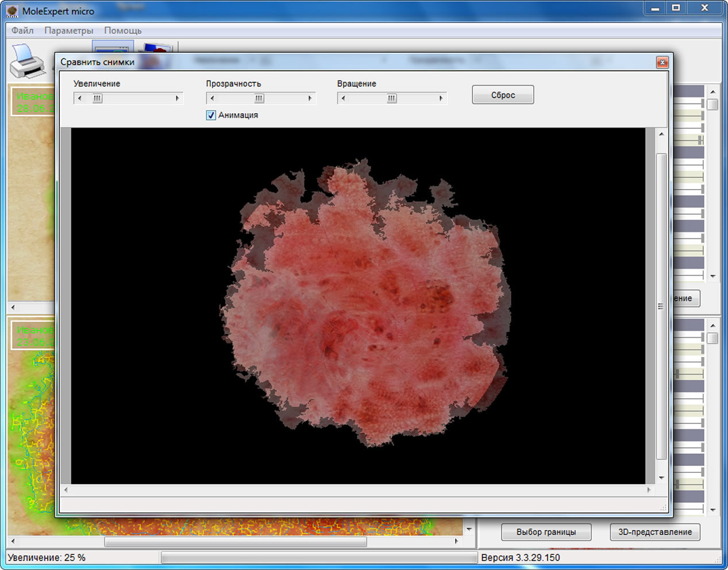
Task: Click the down arrow of the upper right list scrollbar
Action: point(712,276)
